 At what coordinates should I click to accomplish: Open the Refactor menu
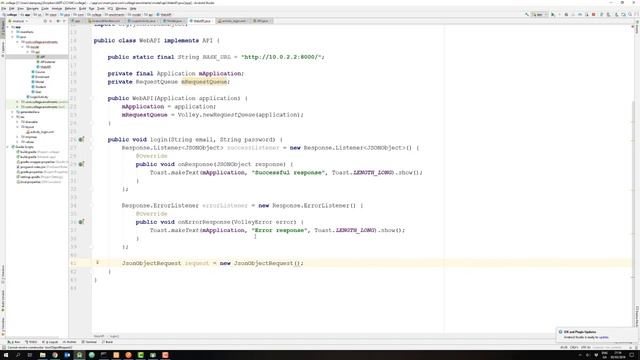(70, 9)
